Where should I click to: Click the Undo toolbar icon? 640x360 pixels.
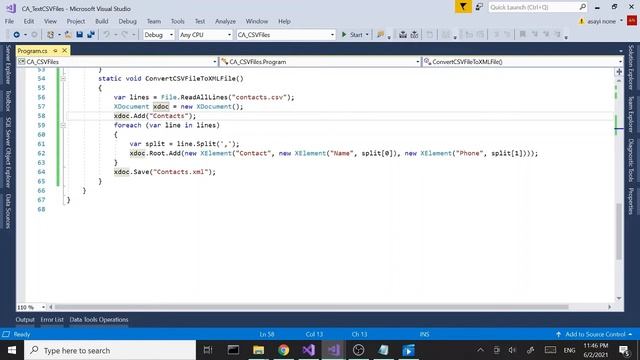[107, 35]
